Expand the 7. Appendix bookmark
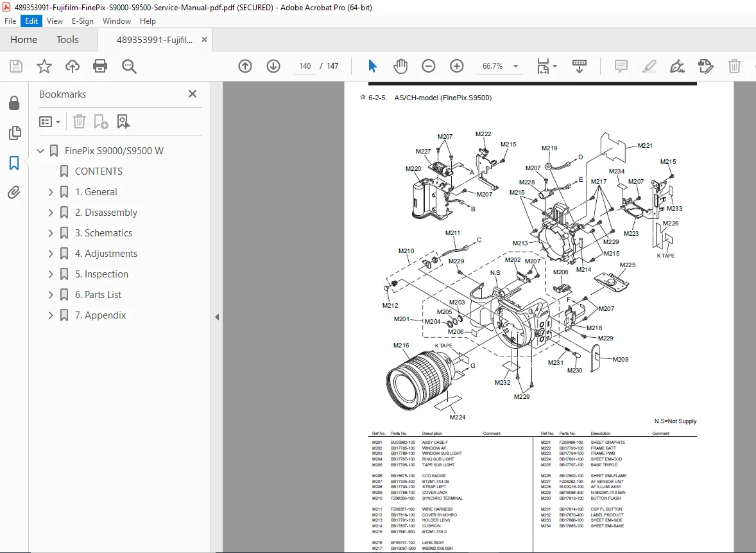 coord(51,315)
